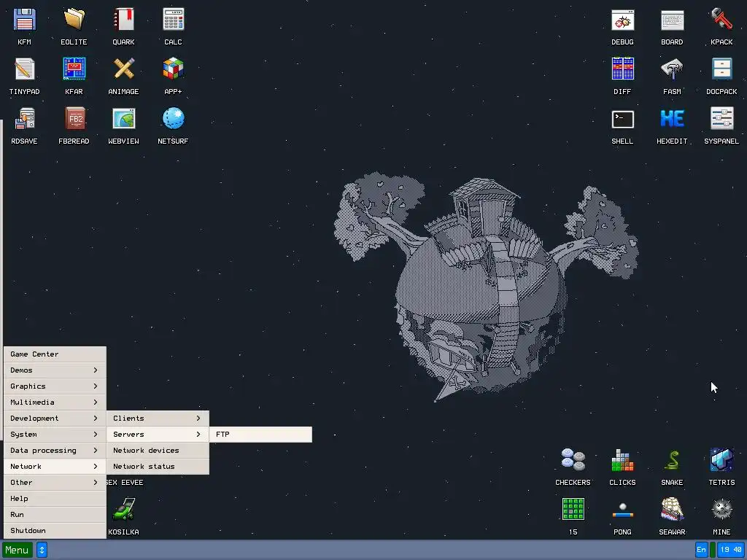Launch the FASM assembler icon
The width and height of the screenshot is (747, 560).
(x=672, y=69)
